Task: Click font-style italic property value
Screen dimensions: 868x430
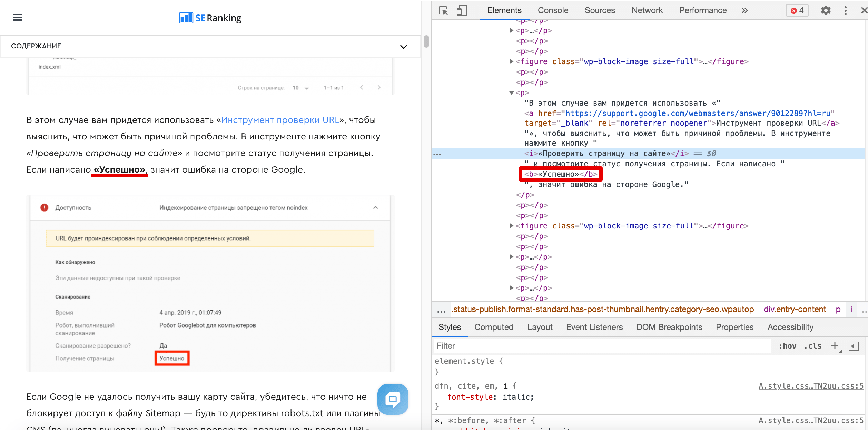Action: coord(516,397)
